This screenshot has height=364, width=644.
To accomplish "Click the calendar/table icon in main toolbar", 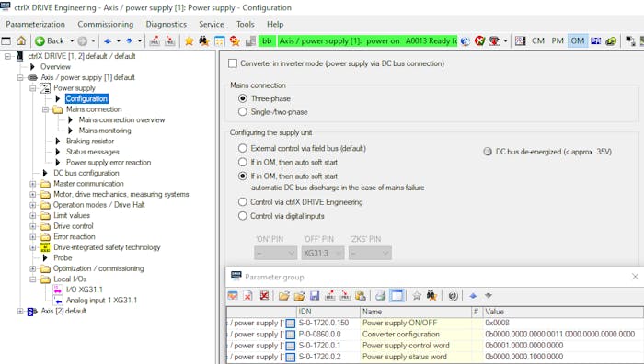I will coord(220,40).
